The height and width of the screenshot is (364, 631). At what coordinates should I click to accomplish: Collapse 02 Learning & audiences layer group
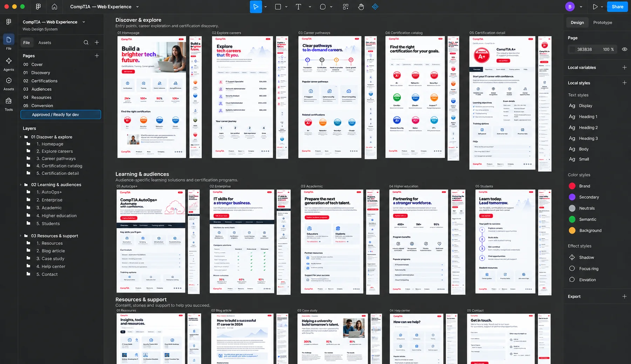[x=21, y=185]
